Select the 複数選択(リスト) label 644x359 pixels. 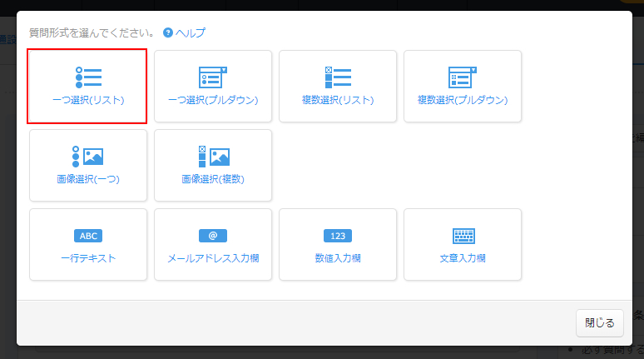338,100
